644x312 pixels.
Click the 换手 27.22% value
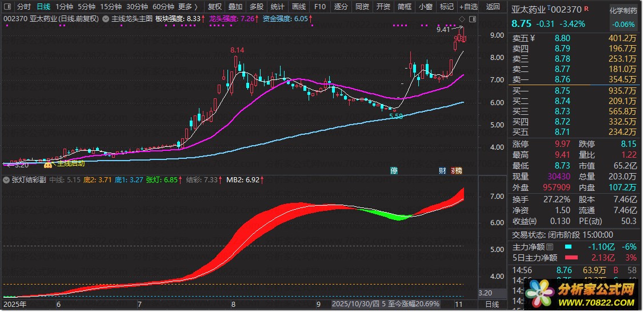pos(556,199)
